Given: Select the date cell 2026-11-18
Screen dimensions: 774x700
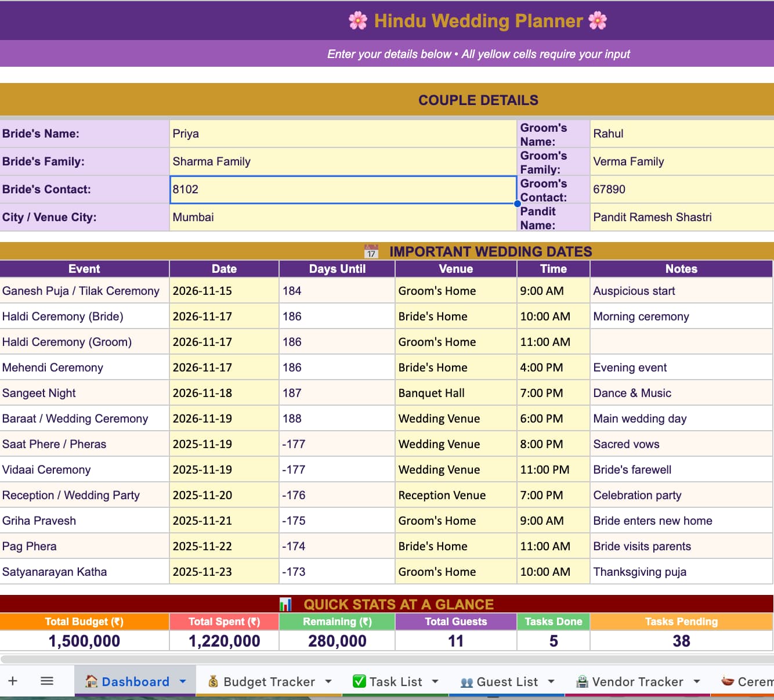Looking at the screenshot, I should point(224,393).
